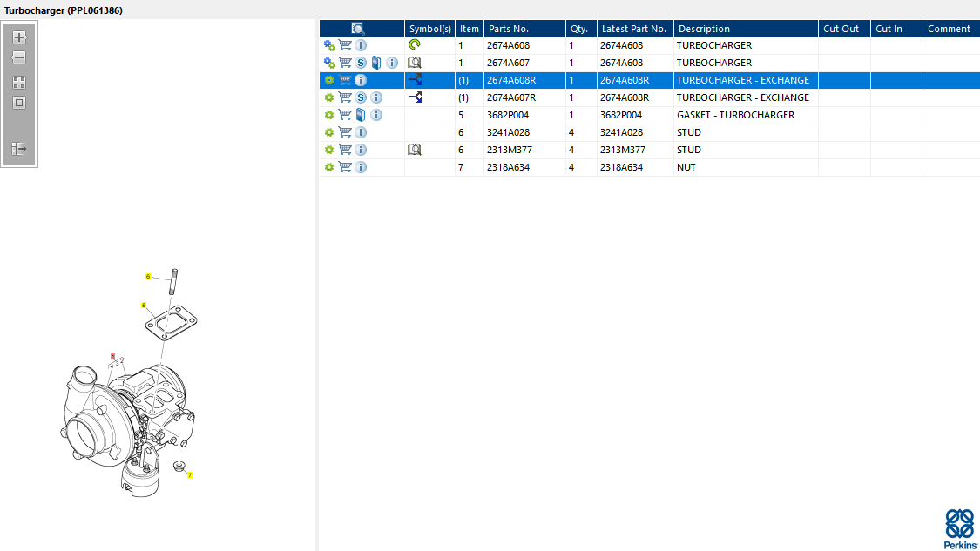Viewport: 980px width, 551px height.
Task: Open info for part 2674A608R
Action: (361, 80)
